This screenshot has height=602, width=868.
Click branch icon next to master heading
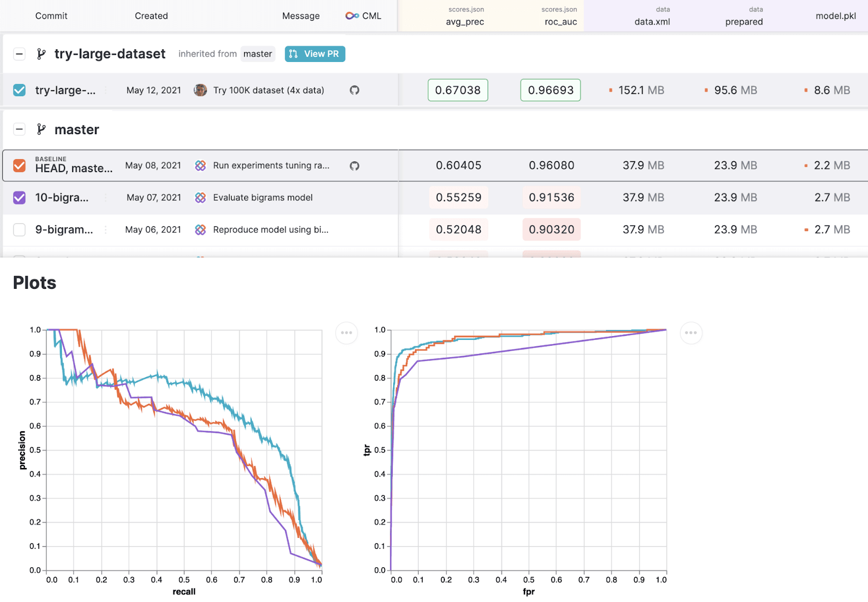pyautogui.click(x=41, y=130)
